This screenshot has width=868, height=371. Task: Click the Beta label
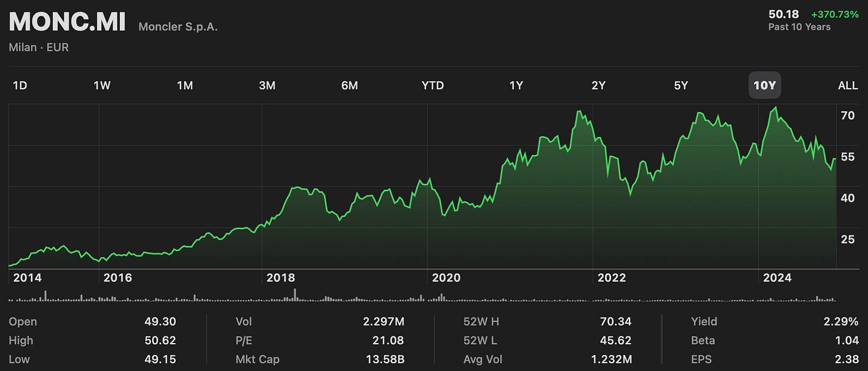click(703, 341)
